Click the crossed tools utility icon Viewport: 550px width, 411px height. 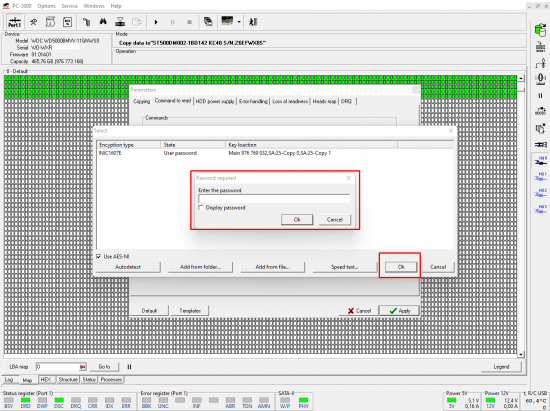coord(34,22)
